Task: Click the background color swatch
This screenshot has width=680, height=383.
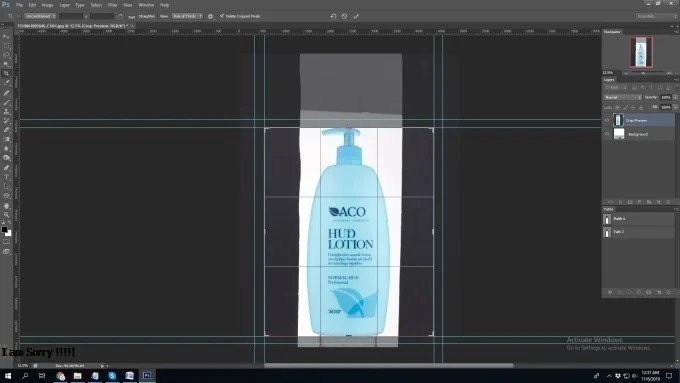Action: click(x=9, y=233)
